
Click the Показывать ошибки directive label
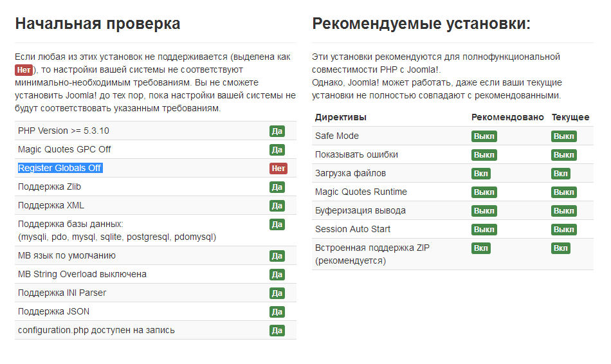click(x=356, y=155)
